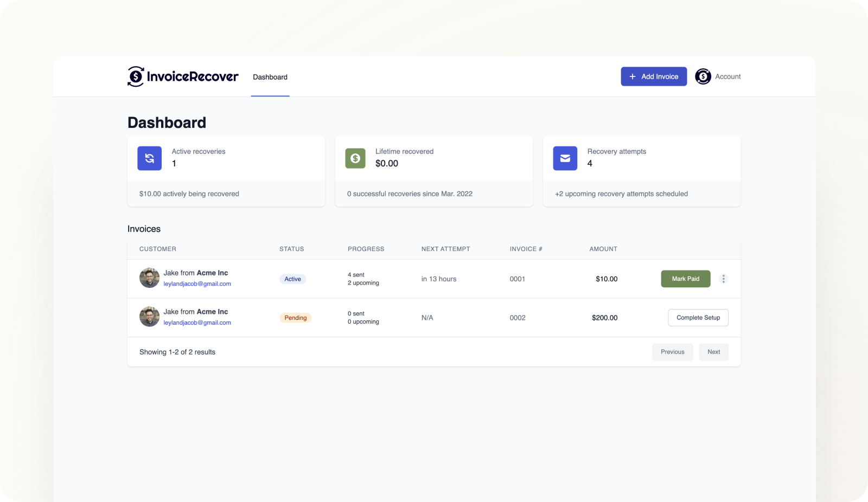Click '0 successful recoveries since Mar. 2022'

pos(410,194)
